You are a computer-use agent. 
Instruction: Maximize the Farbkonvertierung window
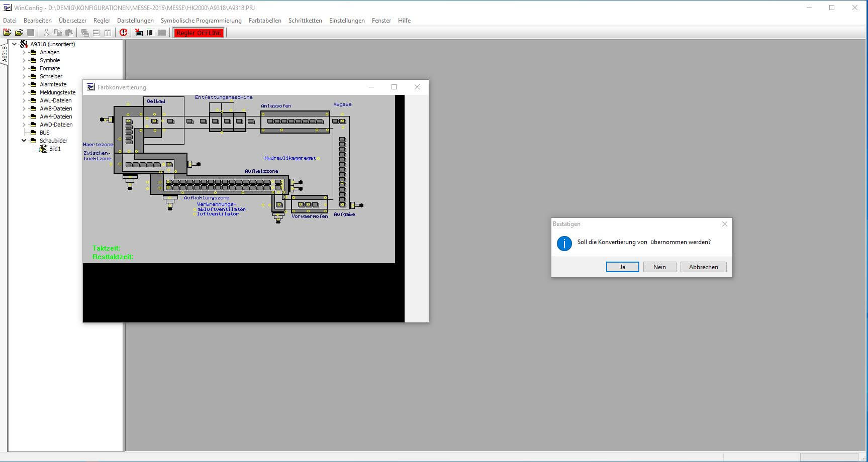click(394, 87)
